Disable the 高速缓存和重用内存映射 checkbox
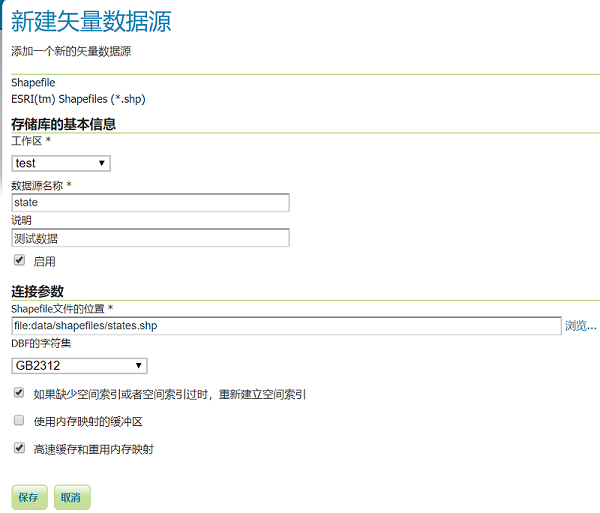Image resolution: width=600 pixels, height=513 pixels. (x=19, y=449)
